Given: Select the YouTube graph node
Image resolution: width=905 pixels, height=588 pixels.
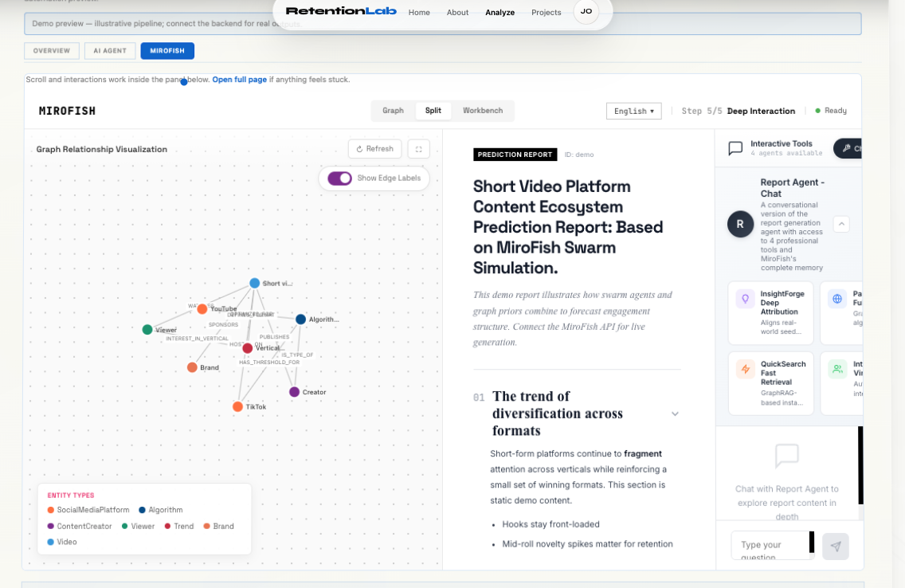Looking at the screenshot, I should [x=202, y=309].
